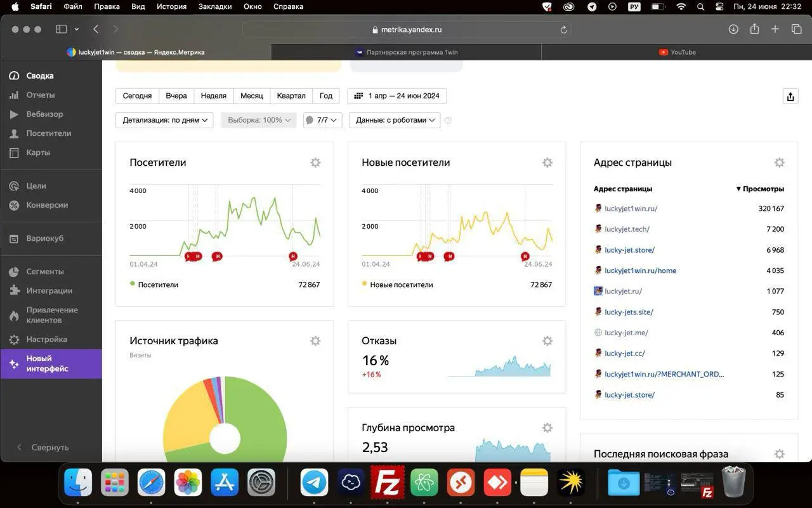
Task: Select the Месяц period
Action: (252, 96)
